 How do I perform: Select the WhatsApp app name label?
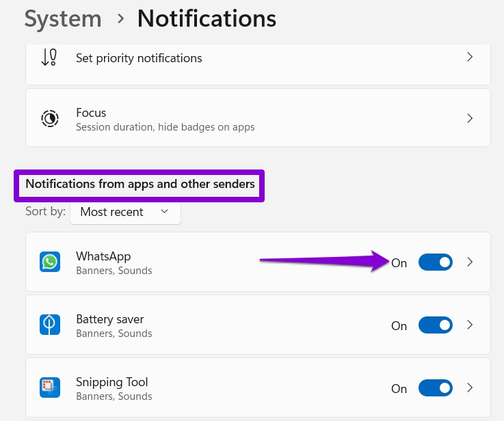click(x=103, y=256)
